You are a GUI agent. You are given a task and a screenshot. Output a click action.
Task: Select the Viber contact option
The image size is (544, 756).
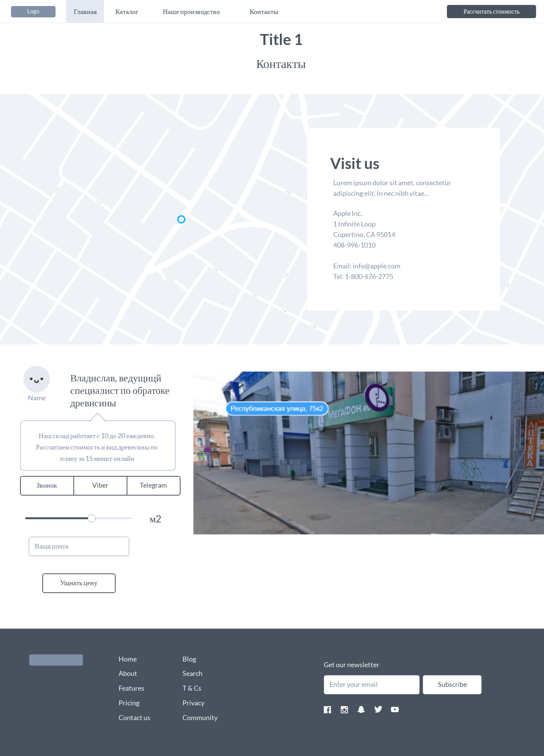pos(100,485)
